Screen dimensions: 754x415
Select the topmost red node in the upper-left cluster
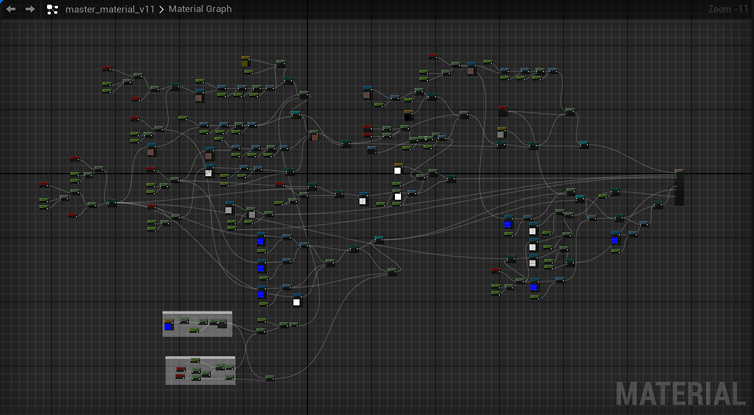click(x=107, y=68)
